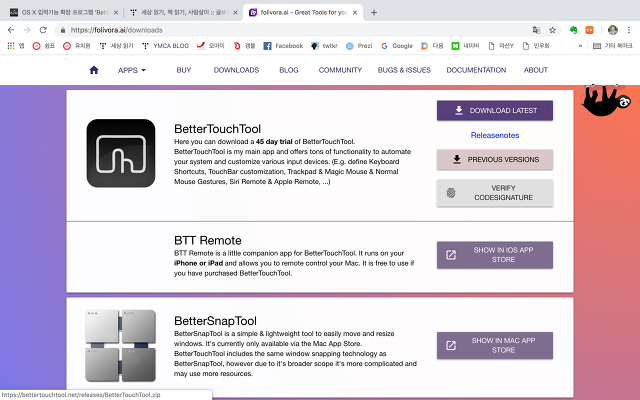640x400 pixels.
Task: Reload the page with the refresh icon
Action: (43, 30)
